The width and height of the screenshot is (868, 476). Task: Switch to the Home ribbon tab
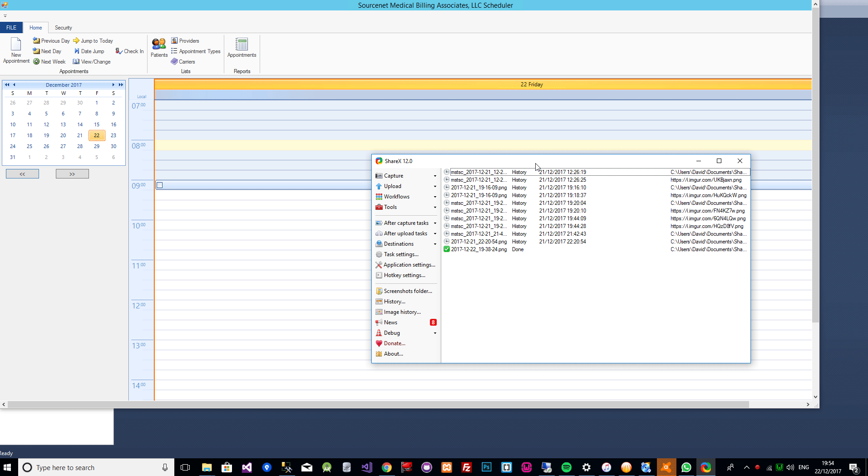pos(36,28)
